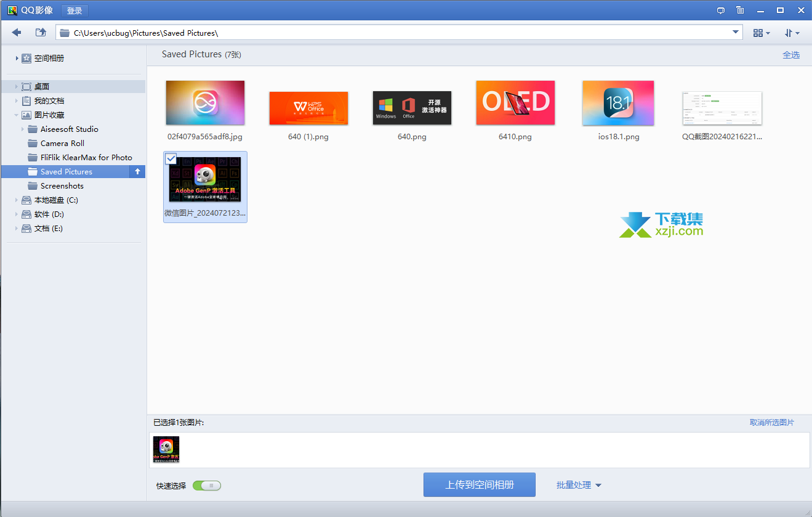Click the go-up-folder icon
The width and height of the screenshot is (812, 517).
pyautogui.click(x=41, y=33)
